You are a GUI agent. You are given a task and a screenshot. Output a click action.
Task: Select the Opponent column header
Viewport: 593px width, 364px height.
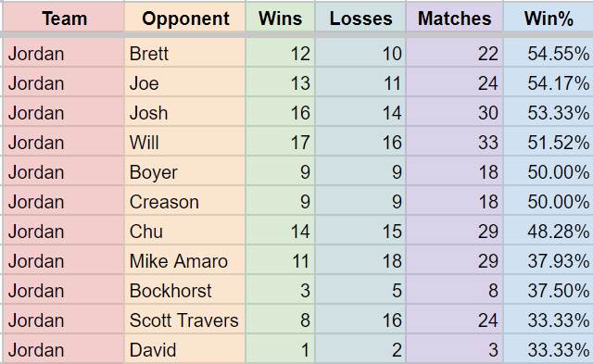(185, 19)
